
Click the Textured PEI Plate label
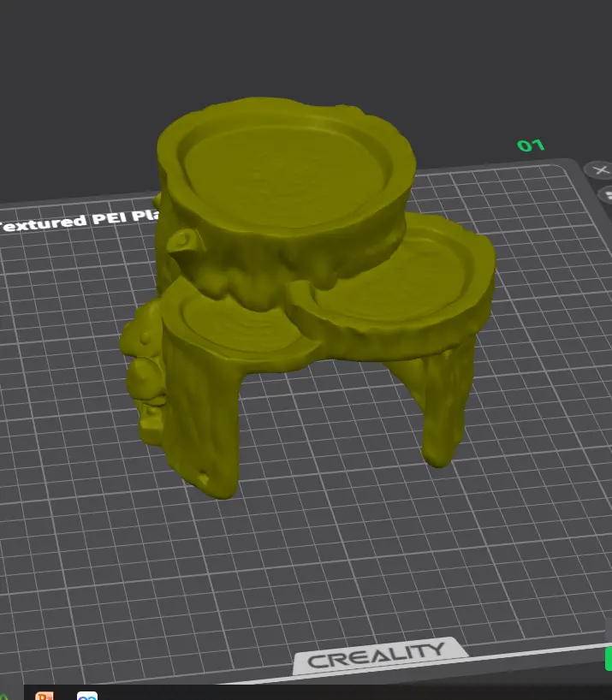(x=79, y=221)
